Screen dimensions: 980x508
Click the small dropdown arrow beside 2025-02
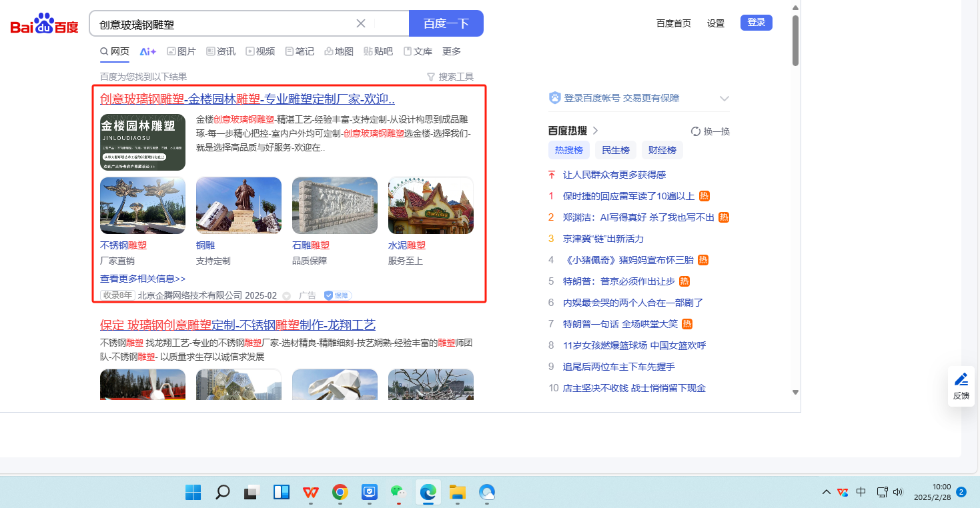point(287,296)
